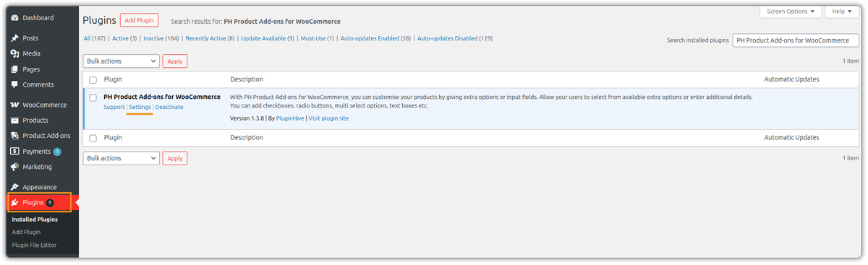The height and width of the screenshot is (265, 868).
Task: Click the Comments bubble icon
Action: [x=14, y=84]
